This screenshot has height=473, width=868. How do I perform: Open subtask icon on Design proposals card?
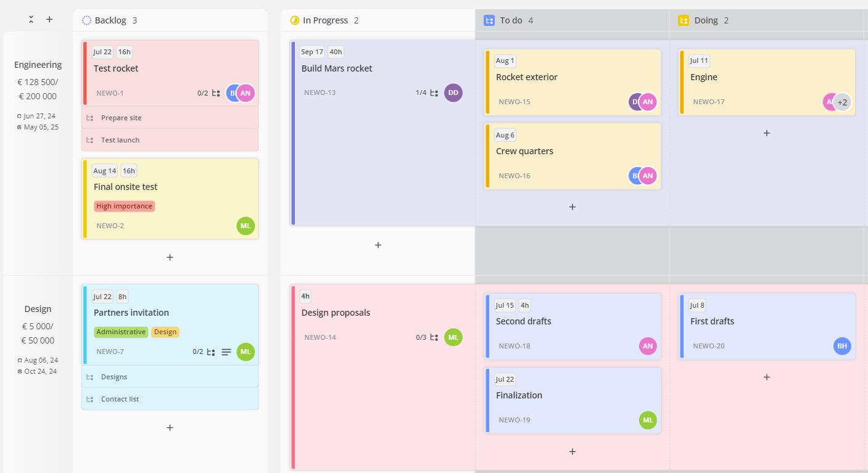[434, 337]
